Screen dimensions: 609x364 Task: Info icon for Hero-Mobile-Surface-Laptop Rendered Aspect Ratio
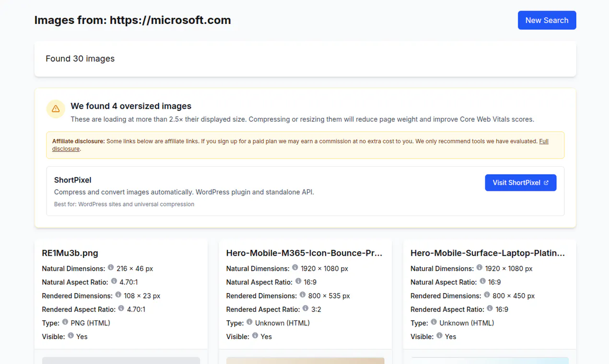coord(490,308)
